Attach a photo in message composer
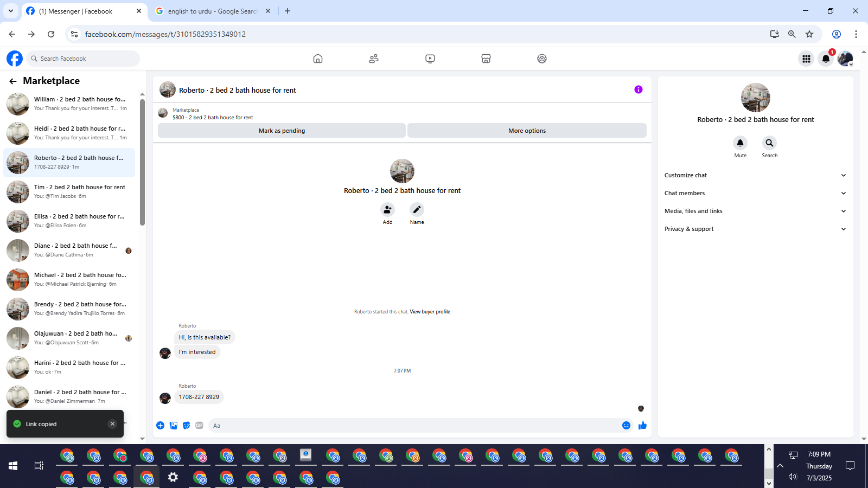The height and width of the screenshot is (488, 868). (174, 426)
